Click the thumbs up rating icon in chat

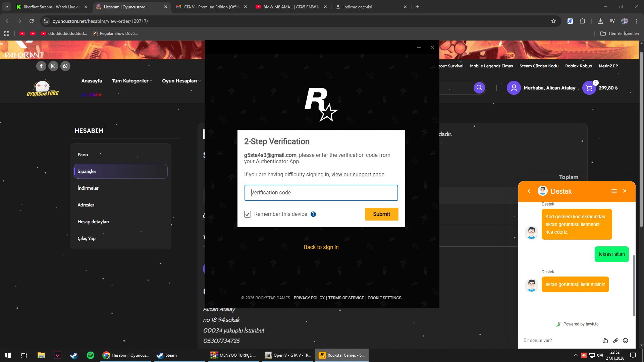[x=605, y=341]
